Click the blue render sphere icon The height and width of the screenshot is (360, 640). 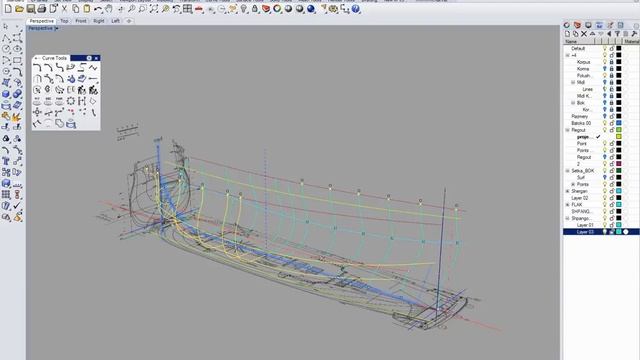pyautogui.click(x=311, y=9)
